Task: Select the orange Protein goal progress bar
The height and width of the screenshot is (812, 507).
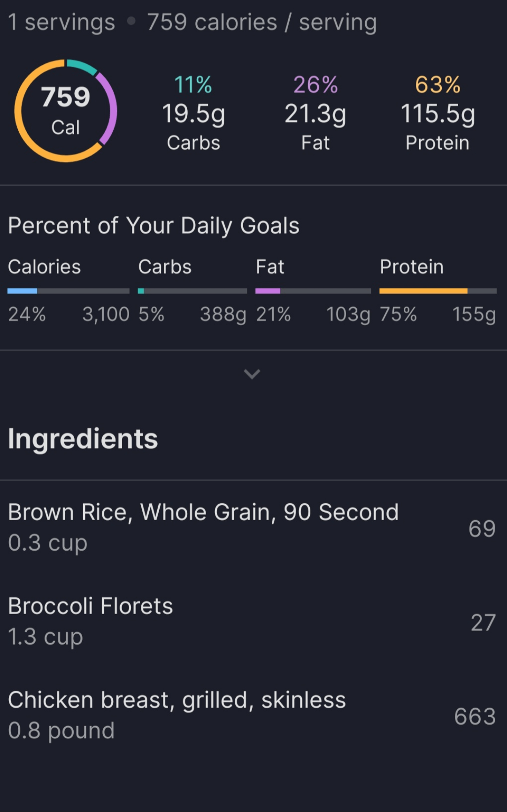Action: (x=438, y=291)
